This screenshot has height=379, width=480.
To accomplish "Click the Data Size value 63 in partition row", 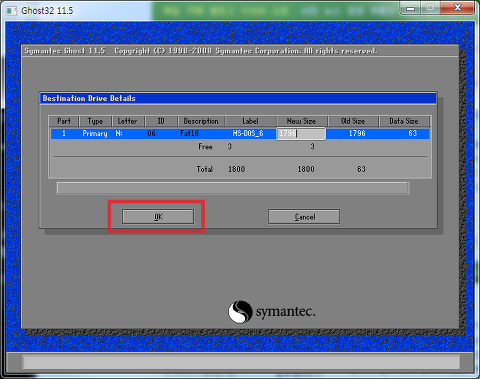I will (413, 133).
